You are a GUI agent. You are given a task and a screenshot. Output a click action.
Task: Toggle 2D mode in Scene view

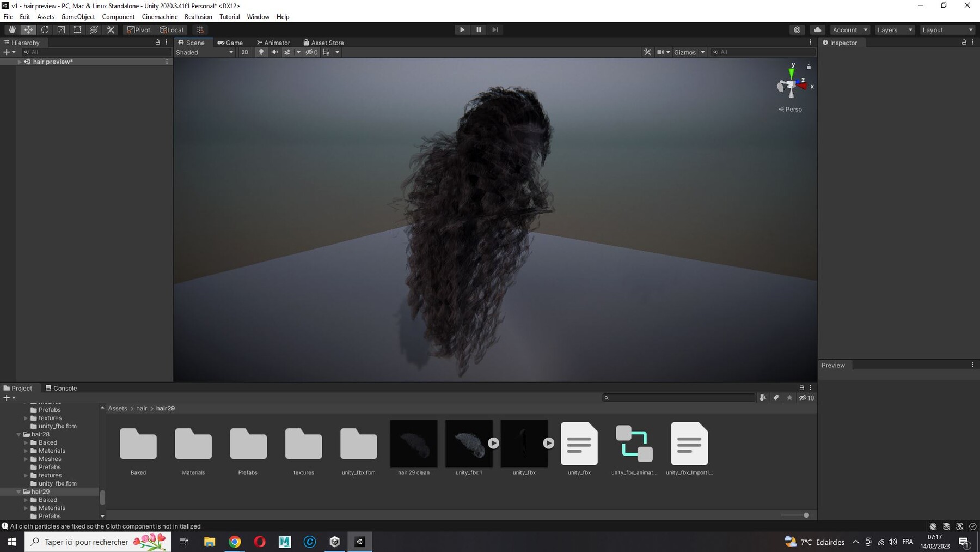[245, 52]
